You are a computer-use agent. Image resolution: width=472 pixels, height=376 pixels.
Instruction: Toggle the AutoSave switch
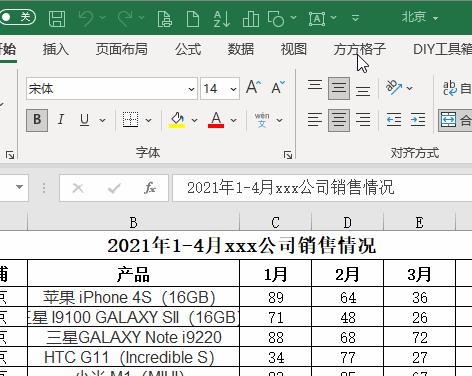[x=17, y=17]
